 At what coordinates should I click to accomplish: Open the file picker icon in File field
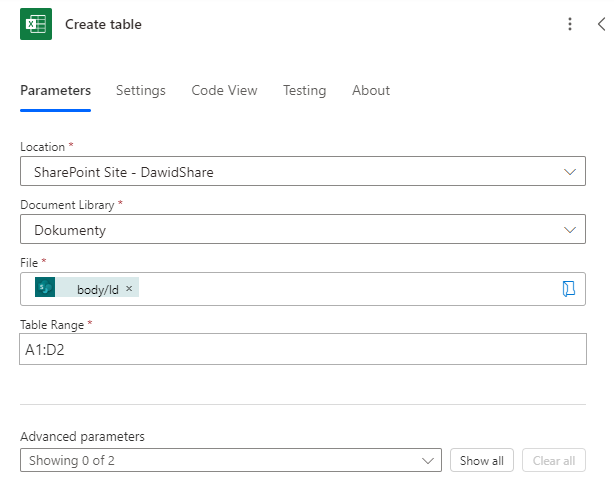pos(569,289)
